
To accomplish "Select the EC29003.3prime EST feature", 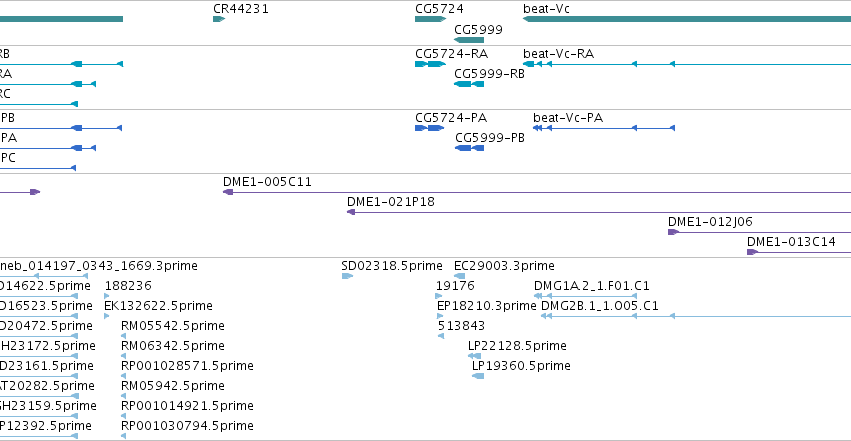I will pyautogui.click(x=459, y=276).
